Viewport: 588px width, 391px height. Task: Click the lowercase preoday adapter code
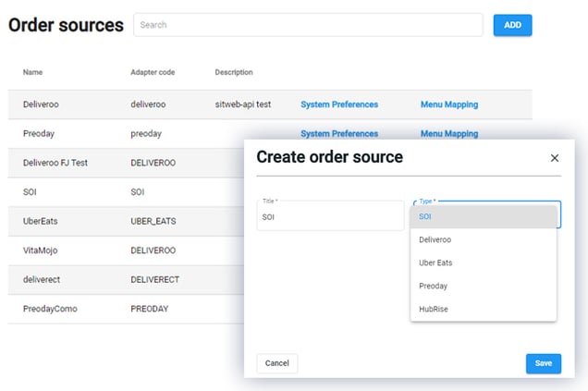click(x=146, y=134)
